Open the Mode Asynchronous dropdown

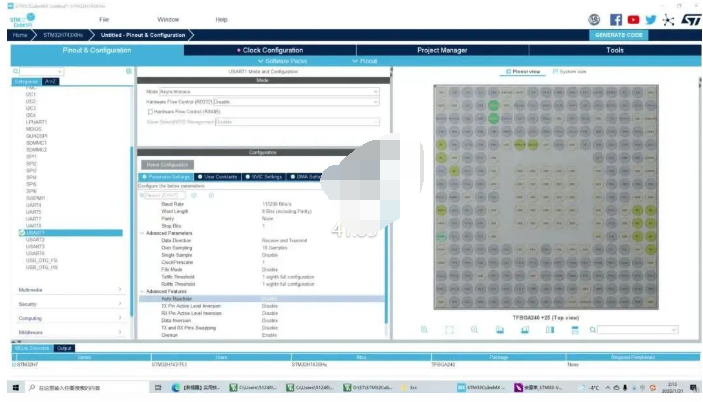[x=269, y=91]
